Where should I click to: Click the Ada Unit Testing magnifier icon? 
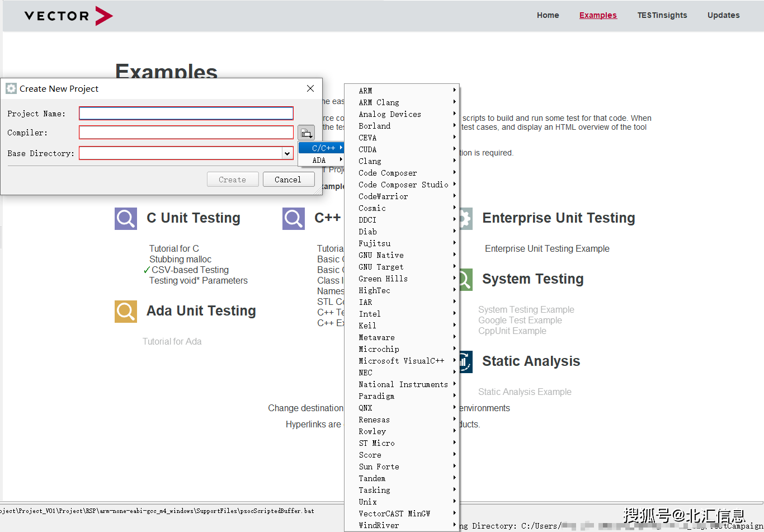(126, 312)
